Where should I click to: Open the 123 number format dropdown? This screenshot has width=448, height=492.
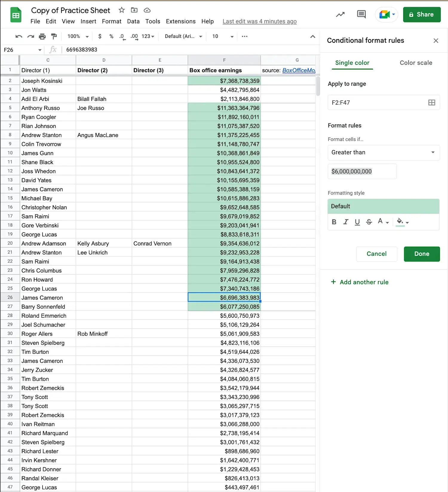pos(148,36)
